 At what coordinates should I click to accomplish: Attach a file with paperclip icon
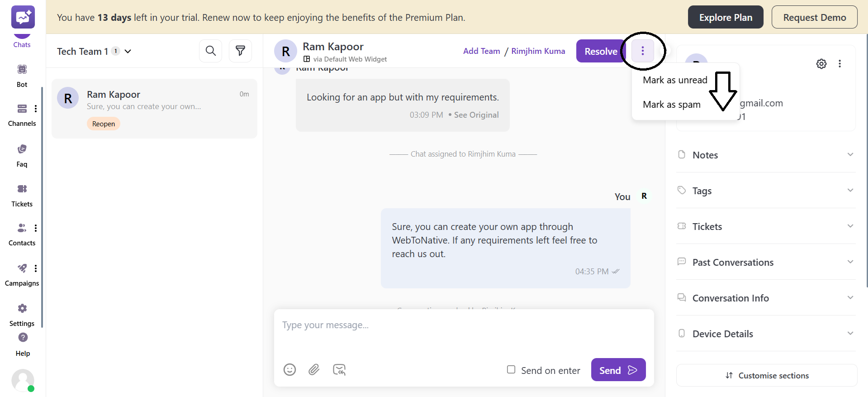(314, 370)
